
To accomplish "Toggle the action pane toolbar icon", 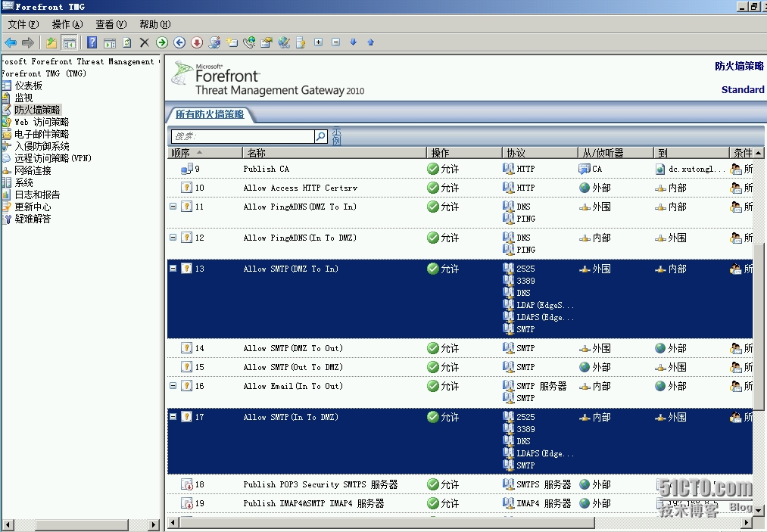I will click(110, 42).
